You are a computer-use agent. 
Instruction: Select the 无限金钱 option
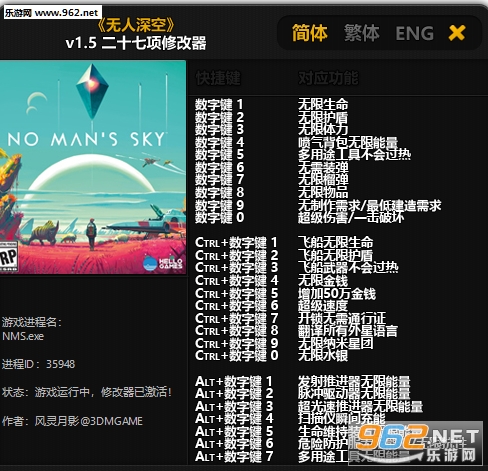pyautogui.click(x=323, y=280)
